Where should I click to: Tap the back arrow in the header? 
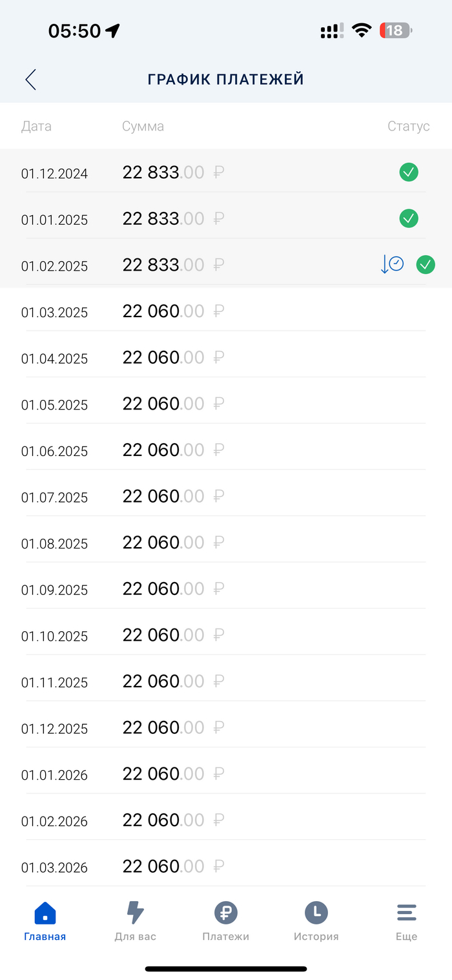click(x=30, y=79)
